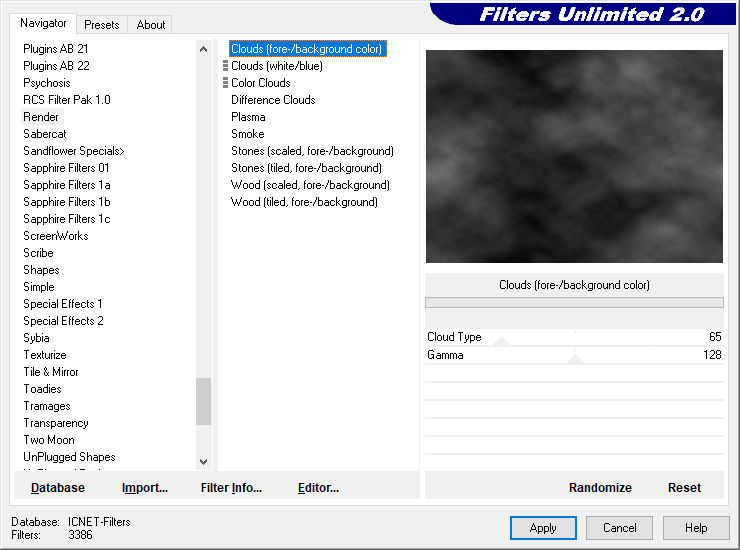Select Psychosis filter category
740x550 pixels.
pyautogui.click(x=47, y=83)
